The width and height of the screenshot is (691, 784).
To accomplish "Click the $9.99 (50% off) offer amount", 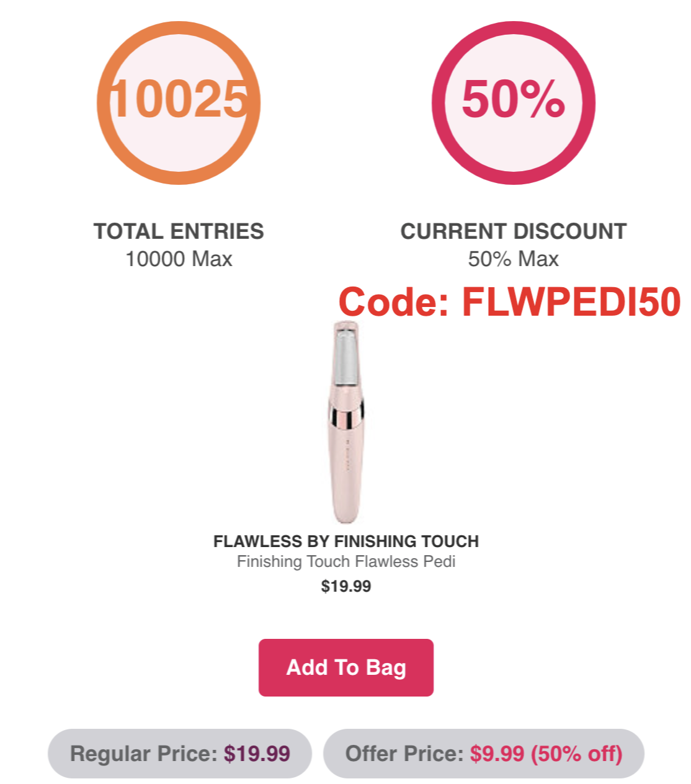I will (546, 754).
